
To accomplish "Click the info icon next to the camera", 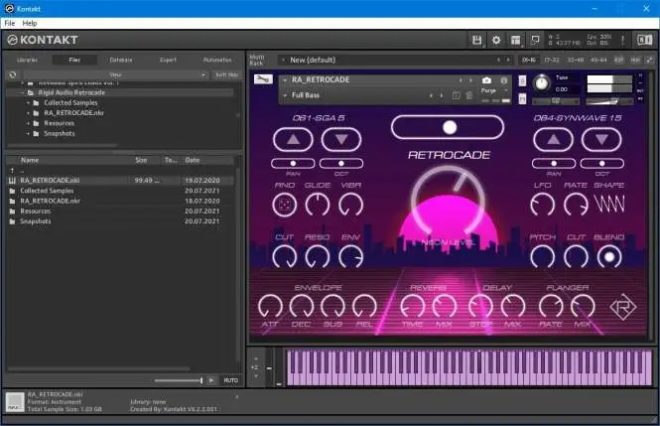I will [504, 80].
